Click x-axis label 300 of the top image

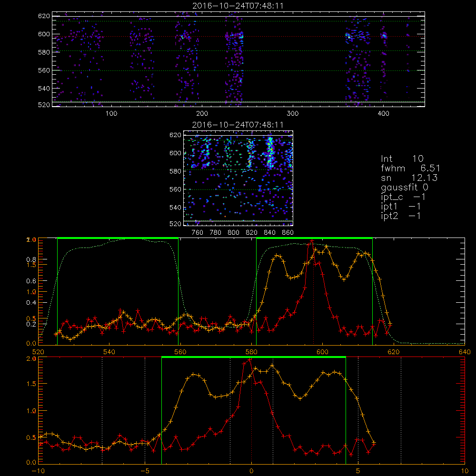[293, 114]
